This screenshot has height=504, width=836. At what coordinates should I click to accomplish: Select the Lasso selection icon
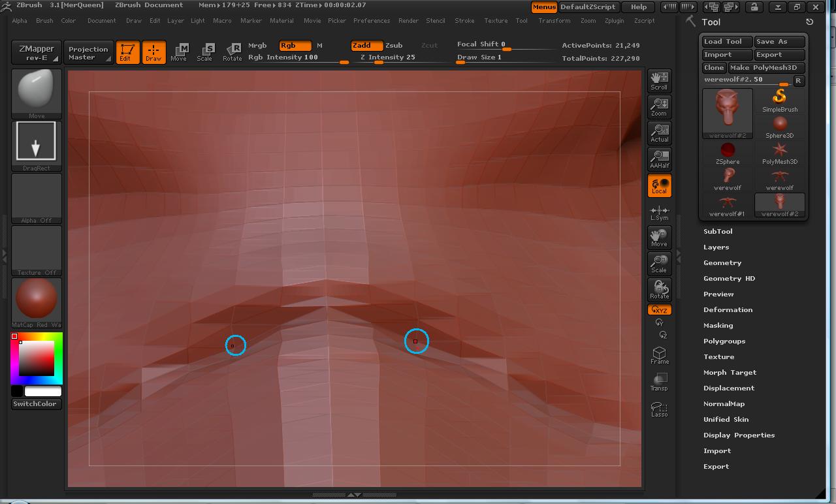659,409
